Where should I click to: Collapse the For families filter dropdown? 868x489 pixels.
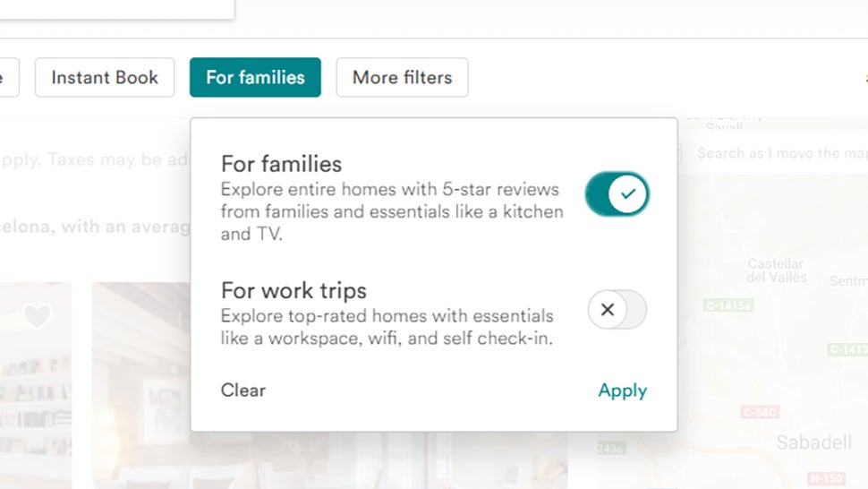(x=255, y=78)
